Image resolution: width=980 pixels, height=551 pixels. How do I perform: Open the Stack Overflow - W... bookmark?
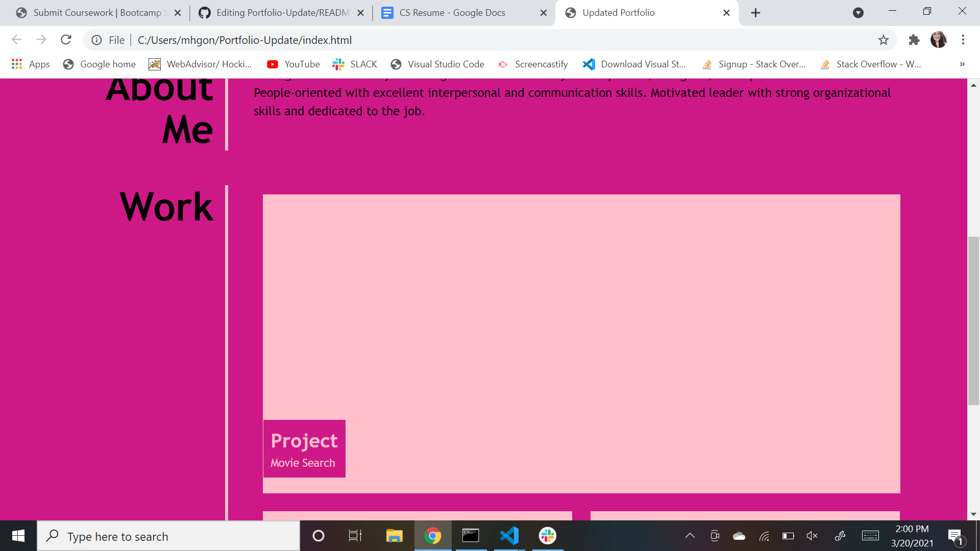tap(871, 64)
